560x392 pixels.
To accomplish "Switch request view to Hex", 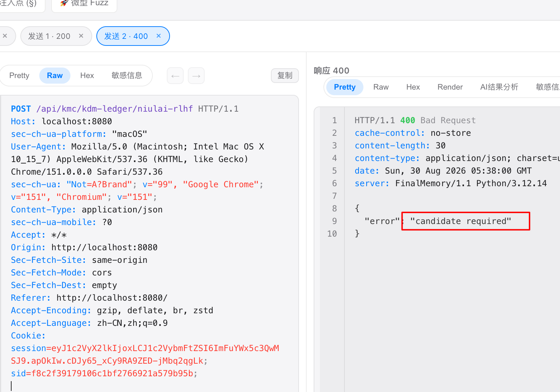I will tap(87, 76).
